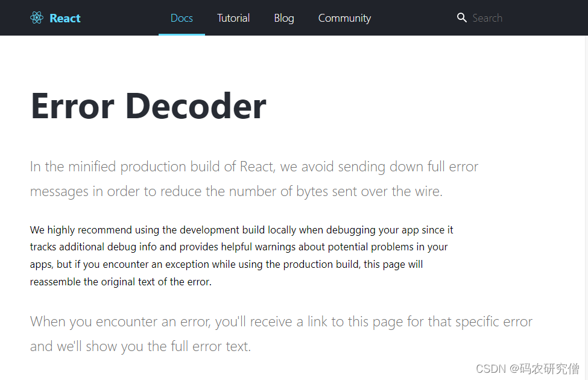Click the active tab underline below Docs
Screen dimensions: 588x380
tap(182, 34)
